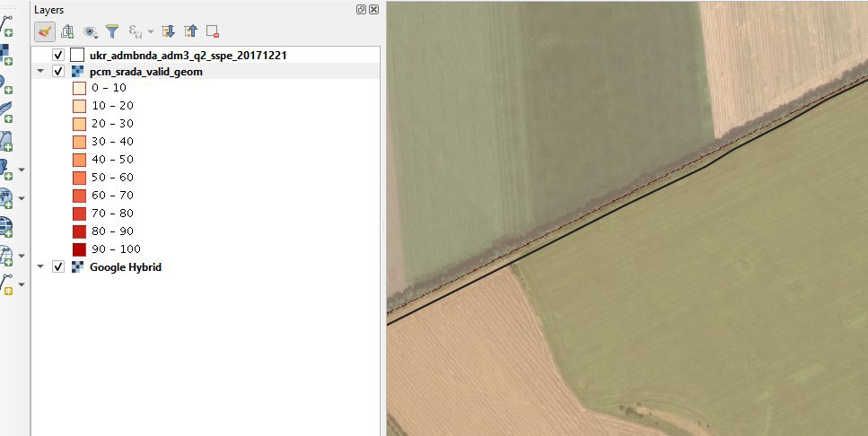Close the Layers panel
868x436 pixels.
pyautogui.click(x=374, y=9)
